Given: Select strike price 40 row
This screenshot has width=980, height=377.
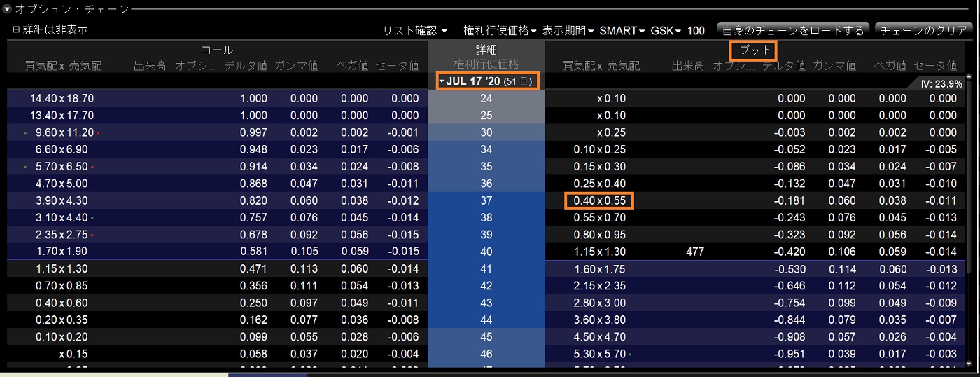Looking at the screenshot, I should pos(486,252).
